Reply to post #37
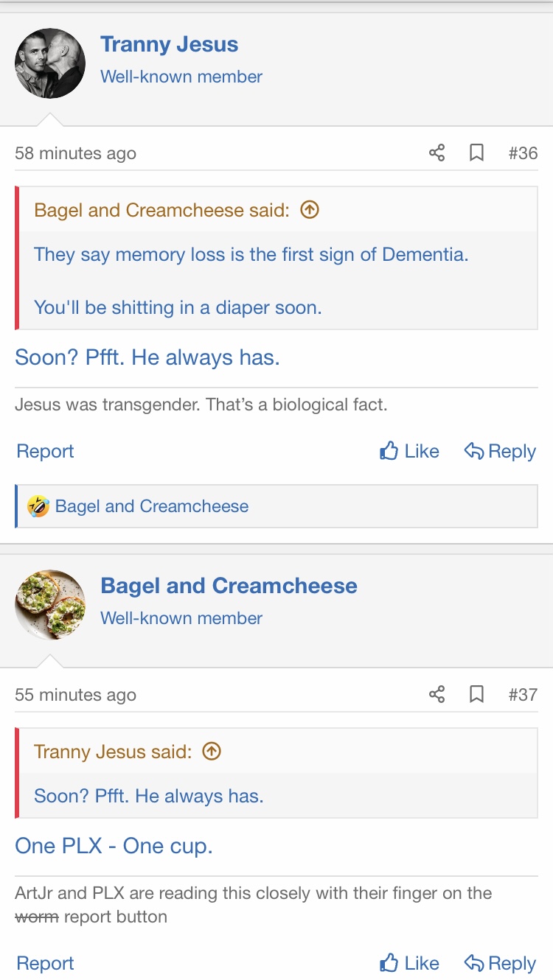Viewport: 553px width, 980px height. 500,963
